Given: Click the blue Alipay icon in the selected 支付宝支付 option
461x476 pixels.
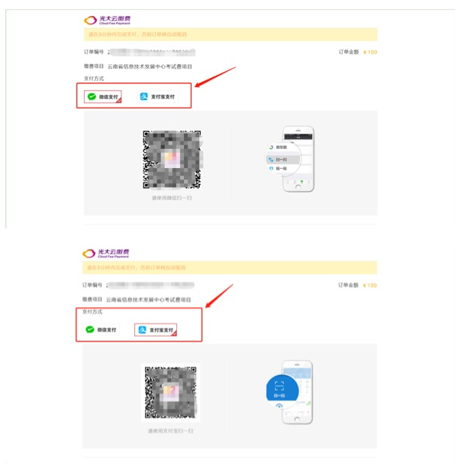Looking at the screenshot, I should click(x=142, y=329).
